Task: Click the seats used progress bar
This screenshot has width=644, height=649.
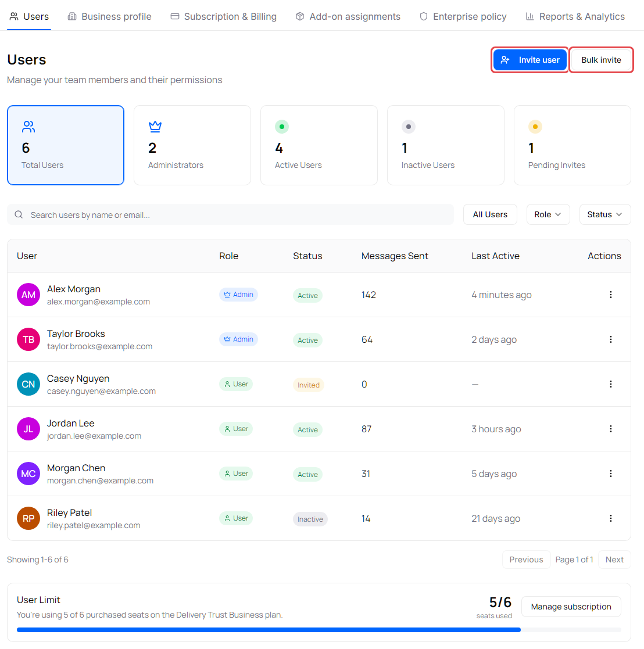Action: pyautogui.click(x=319, y=630)
